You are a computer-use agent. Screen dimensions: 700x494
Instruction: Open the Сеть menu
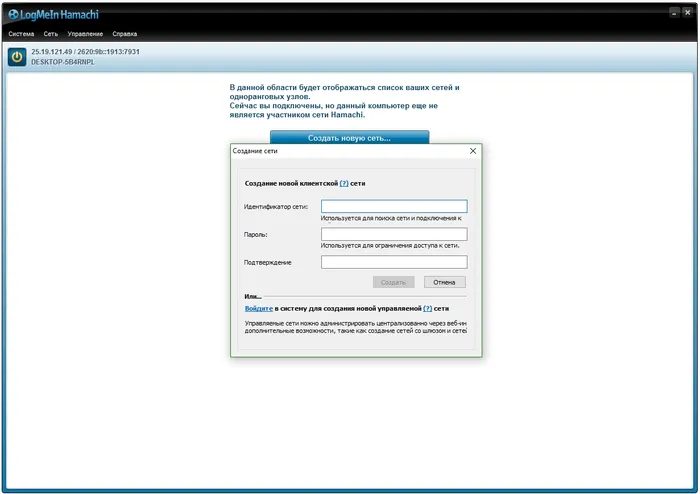pyautogui.click(x=50, y=34)
